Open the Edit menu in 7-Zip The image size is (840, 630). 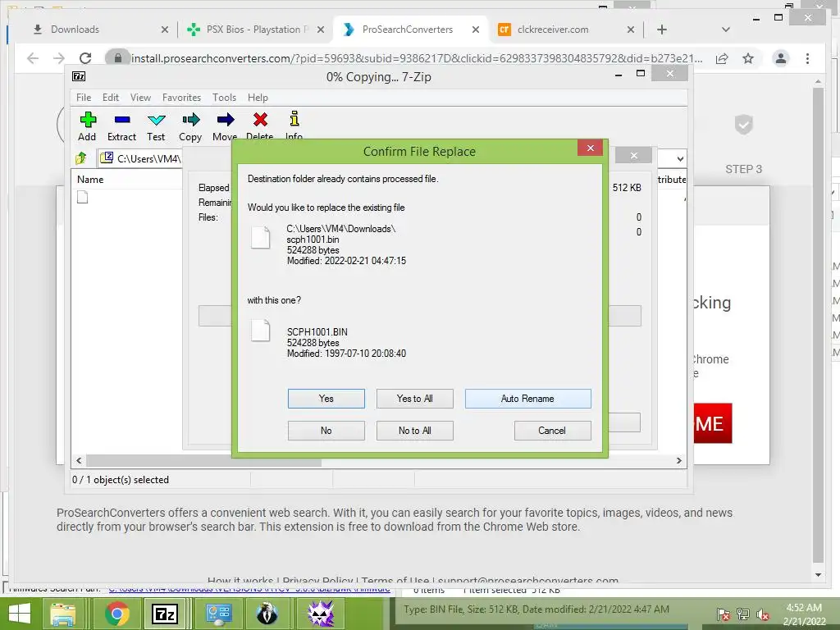[111, 98]
